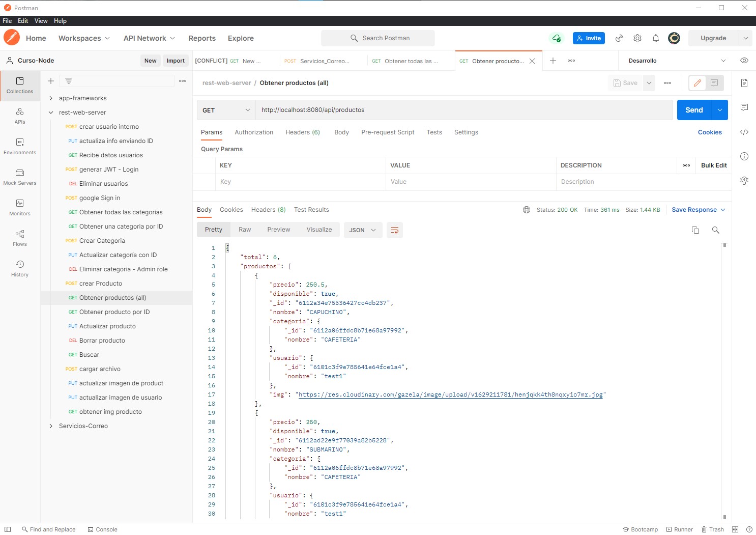The width and height of the screenshot is (756, 535).
Task: Toggle the environment quick look eye
Action: pyautogui.click(x=744, y=61)
